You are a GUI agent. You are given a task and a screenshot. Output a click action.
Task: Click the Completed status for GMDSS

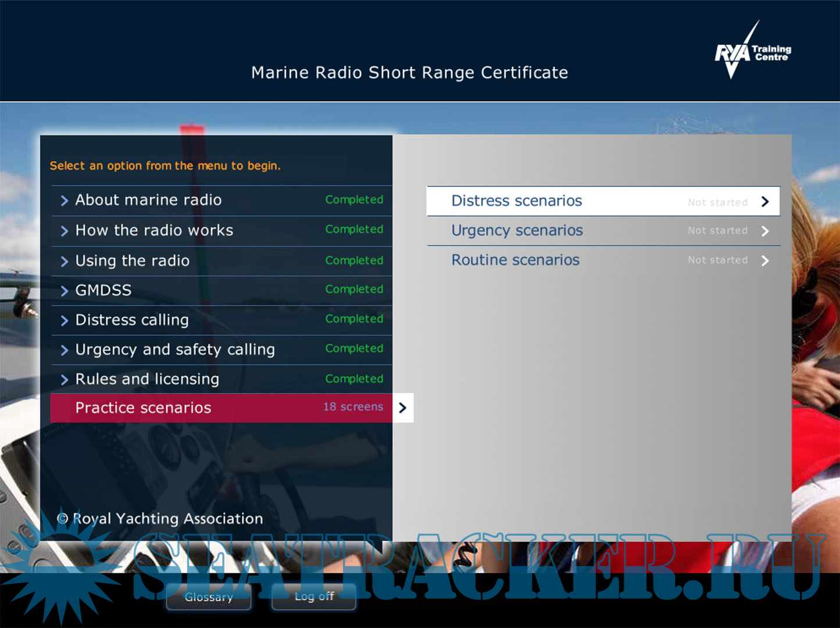tap(354, 290)
